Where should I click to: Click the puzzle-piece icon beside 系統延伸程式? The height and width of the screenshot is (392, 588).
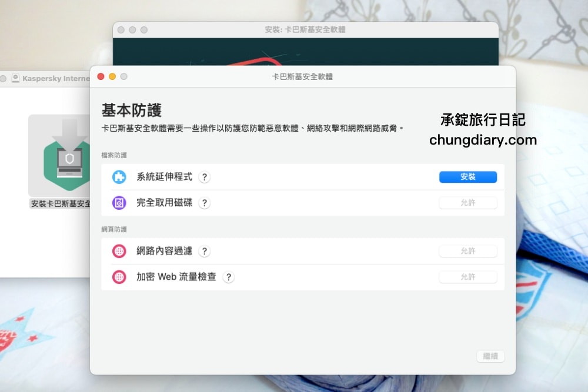120,176
